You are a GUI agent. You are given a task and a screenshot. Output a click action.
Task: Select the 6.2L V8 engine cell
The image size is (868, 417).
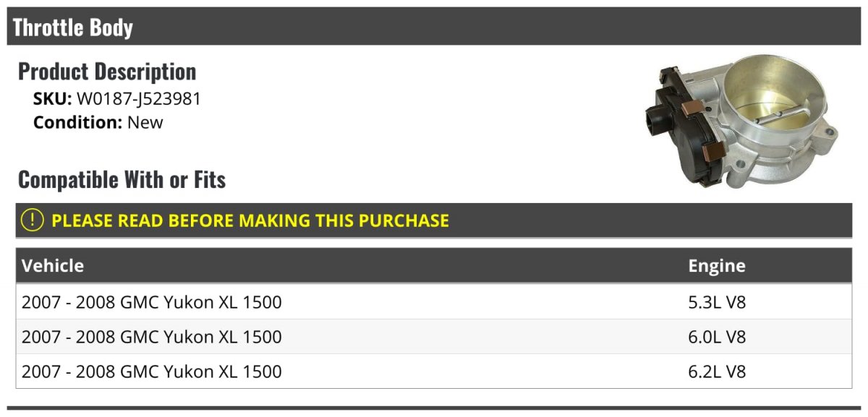tap(717, 371)
